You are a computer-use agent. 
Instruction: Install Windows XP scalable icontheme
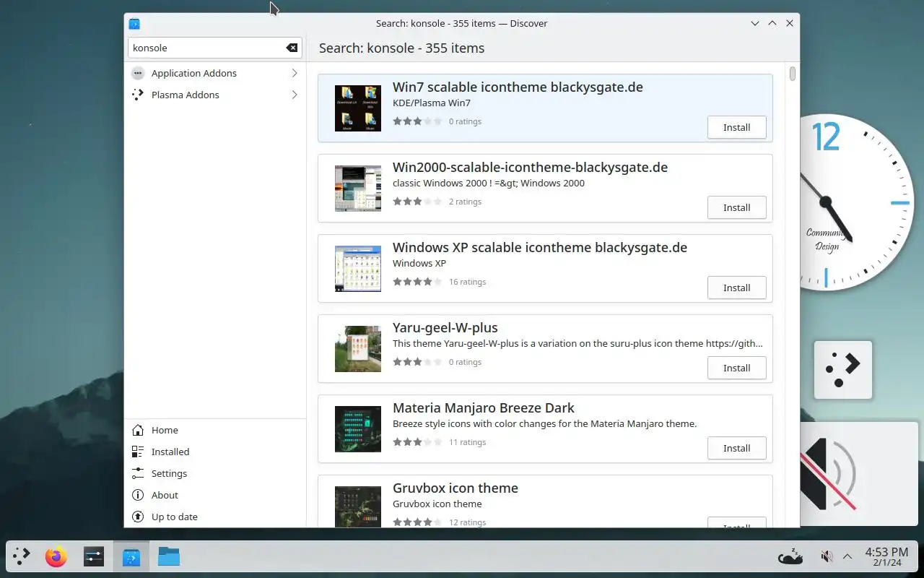click(736, 288)
